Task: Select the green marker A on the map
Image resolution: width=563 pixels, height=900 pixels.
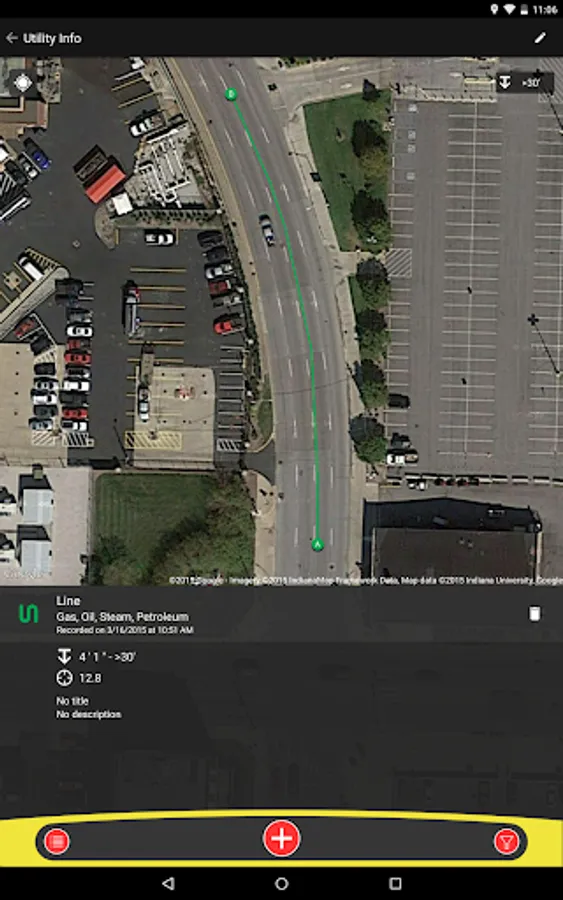Action: click(317, 544)
